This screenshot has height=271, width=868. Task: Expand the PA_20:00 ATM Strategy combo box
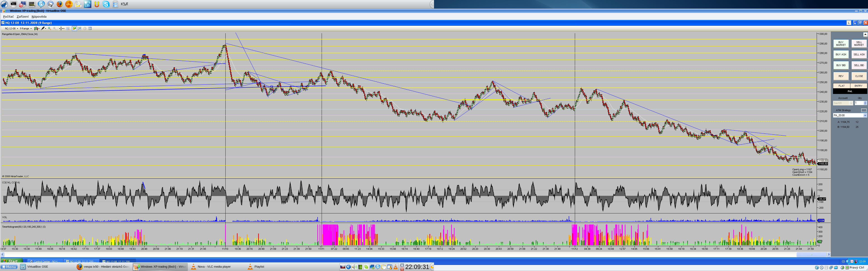tap(865, 115)
